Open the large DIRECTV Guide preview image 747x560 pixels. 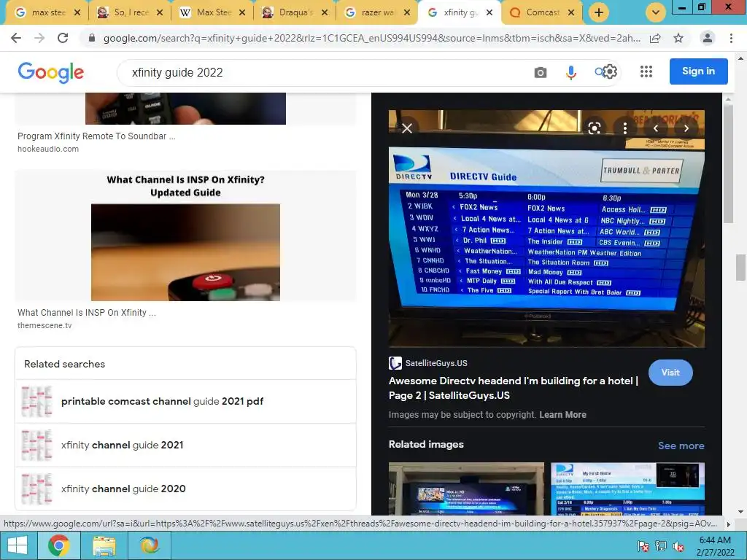pos(546,228)
